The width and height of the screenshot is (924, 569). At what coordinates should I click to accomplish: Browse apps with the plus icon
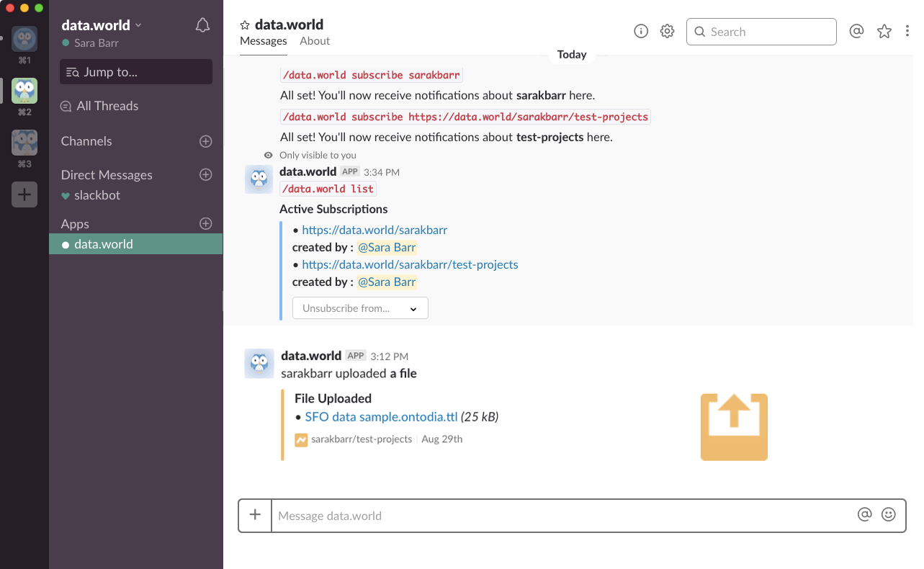click(206, 223)
